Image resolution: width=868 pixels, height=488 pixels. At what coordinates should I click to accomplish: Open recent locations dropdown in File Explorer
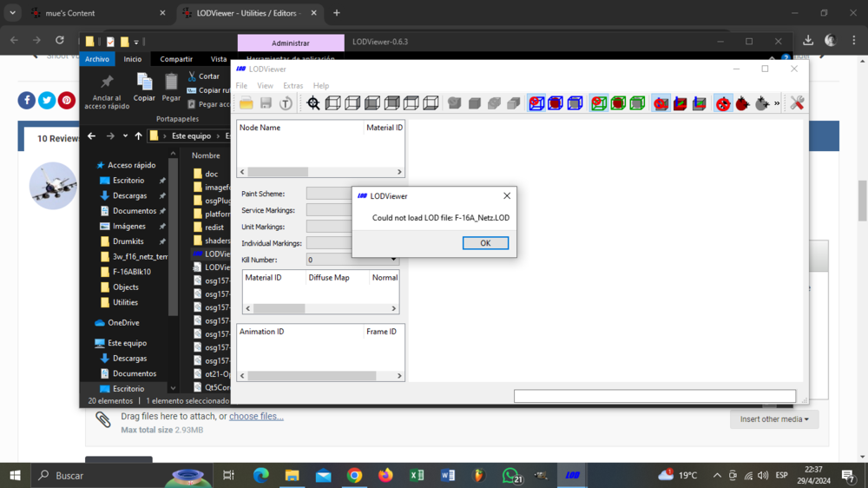[x=125, y=135]
